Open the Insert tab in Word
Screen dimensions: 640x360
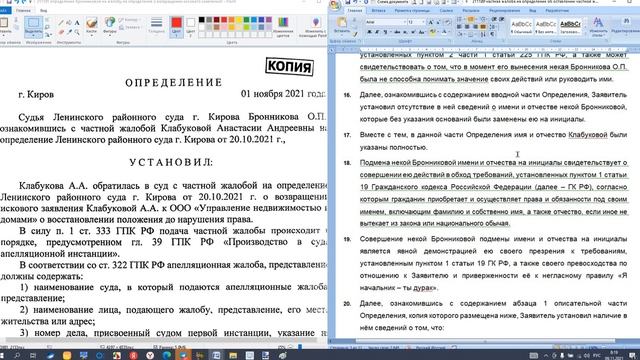(x=378, y=11)
